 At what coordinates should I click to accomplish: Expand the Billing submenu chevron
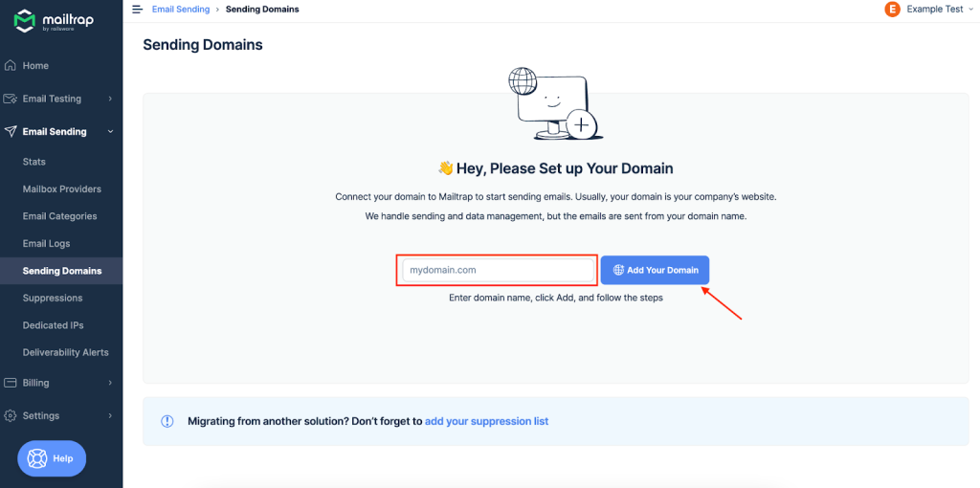pos(110,383)
